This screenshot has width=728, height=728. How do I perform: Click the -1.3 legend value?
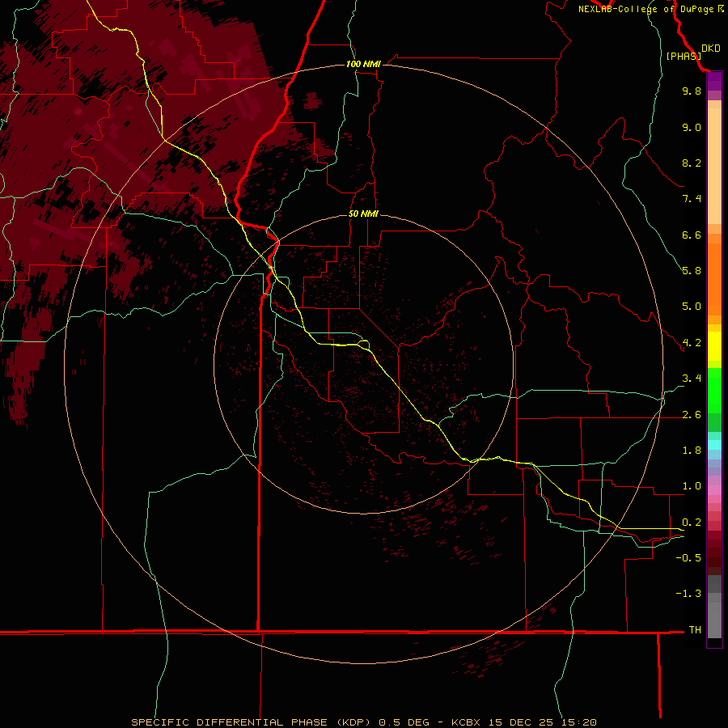pos(688,594)
